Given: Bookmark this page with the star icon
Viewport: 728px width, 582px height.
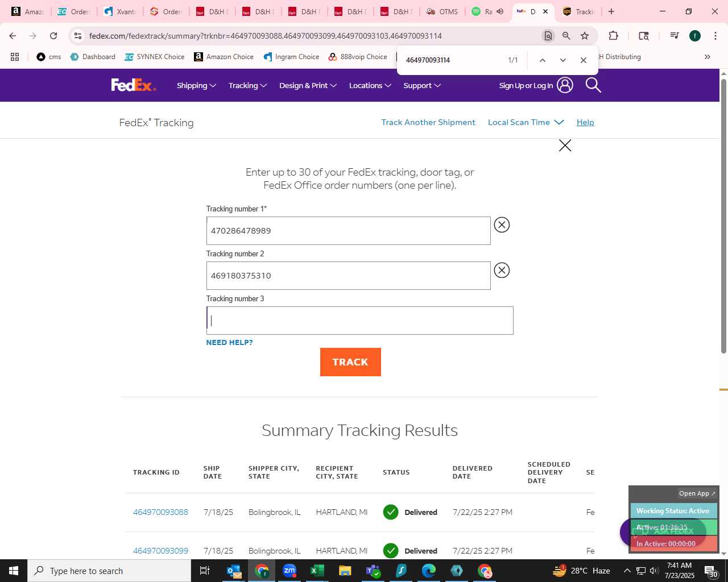Looking at the screenshot, I should (585, 36).
